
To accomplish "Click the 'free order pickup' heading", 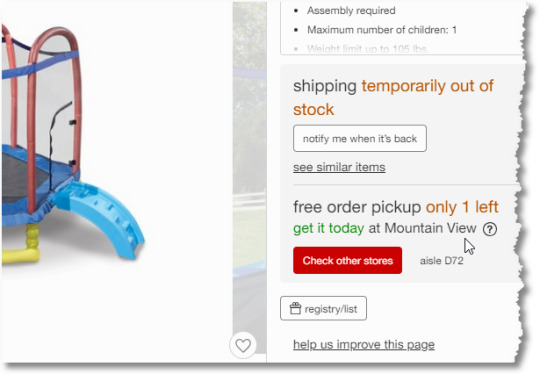I will coord(357,207).
